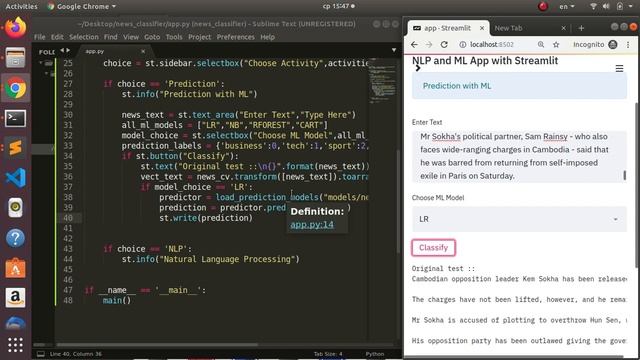The height and width of the screenshot is (360, 640).
Task: Open a new Chrome tab with plus
Action: (581, 28)
